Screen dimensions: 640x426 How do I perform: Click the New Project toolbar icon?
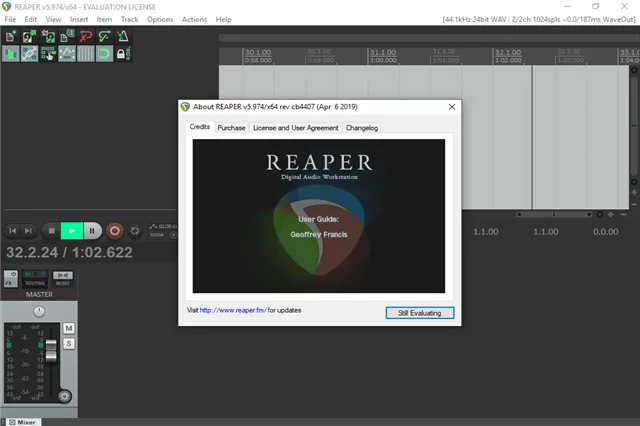[11, 36]
